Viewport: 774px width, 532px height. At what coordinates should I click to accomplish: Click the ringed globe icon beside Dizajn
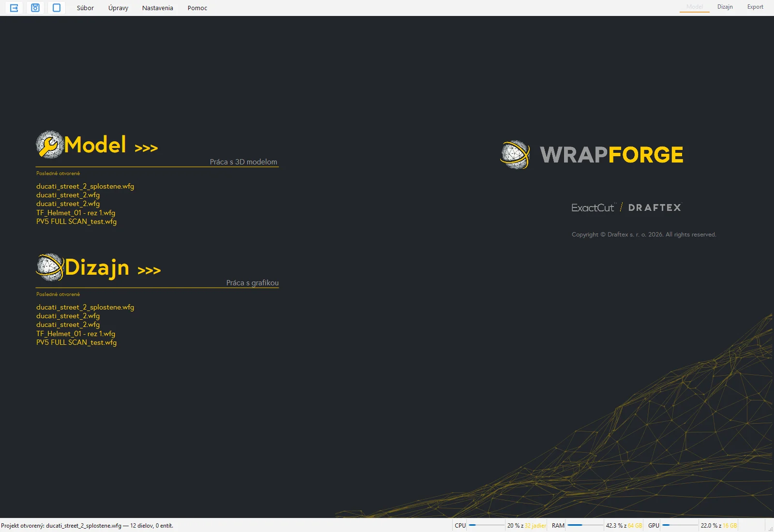point(50,267)
